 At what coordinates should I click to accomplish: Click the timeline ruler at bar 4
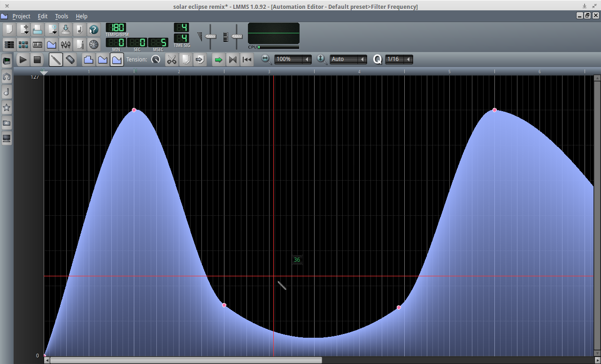[x=359, y=71]
